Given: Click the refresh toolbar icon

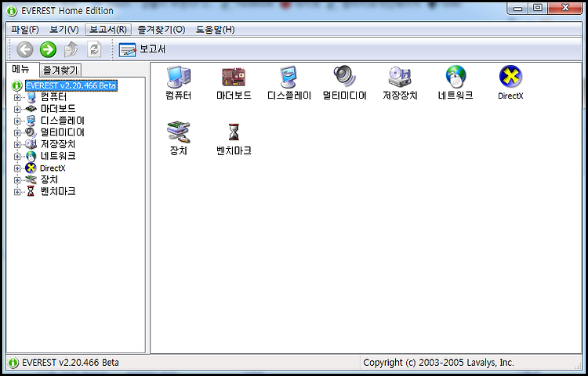Looking at the screenshot, I should tap(94, 49).
